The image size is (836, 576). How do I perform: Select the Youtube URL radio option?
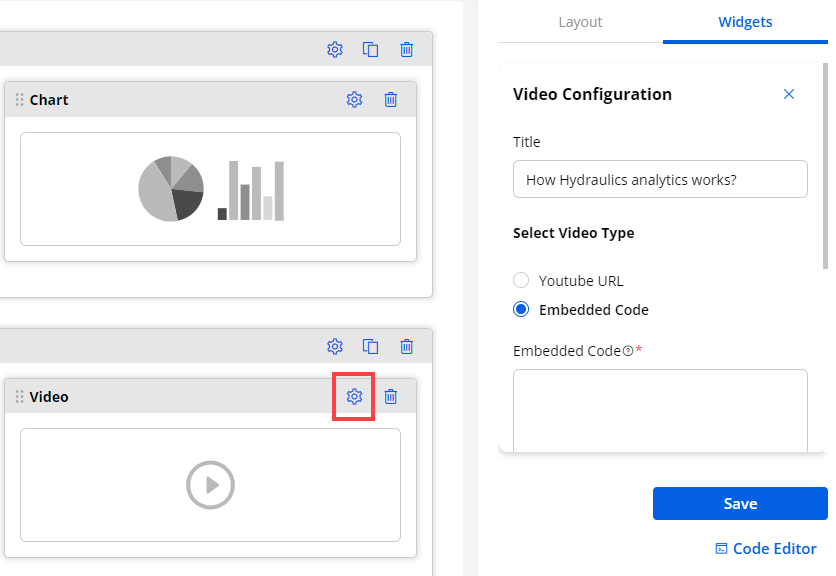coord(521,281)
